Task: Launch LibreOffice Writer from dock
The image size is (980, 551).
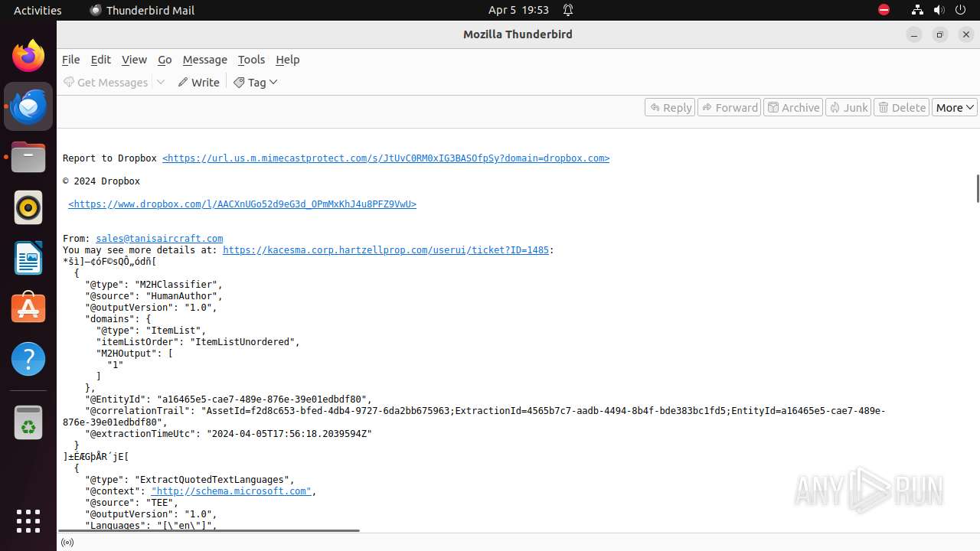Action: [28, 258]
